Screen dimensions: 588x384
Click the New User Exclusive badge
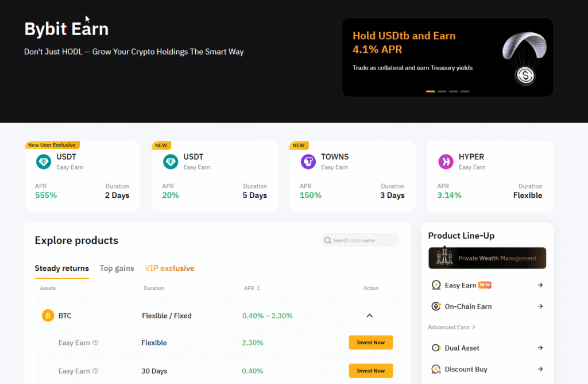[52, 145]
